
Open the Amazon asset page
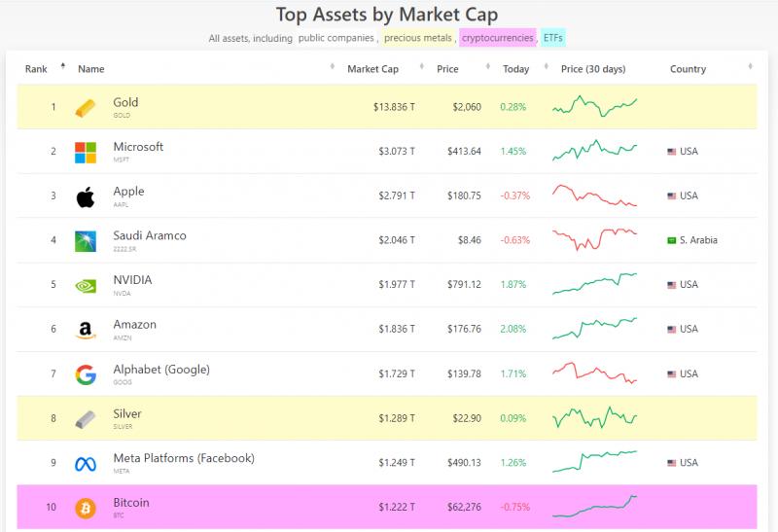[x=134, y=325]
